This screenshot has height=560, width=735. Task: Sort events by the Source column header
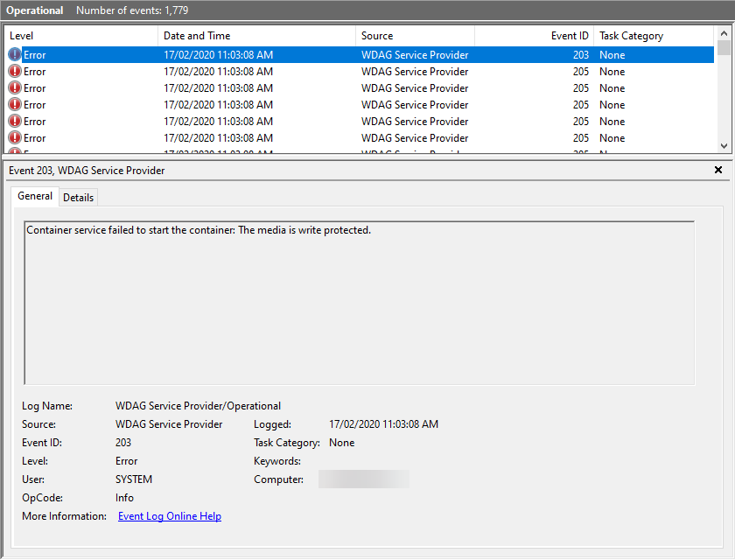click(415, 36)
